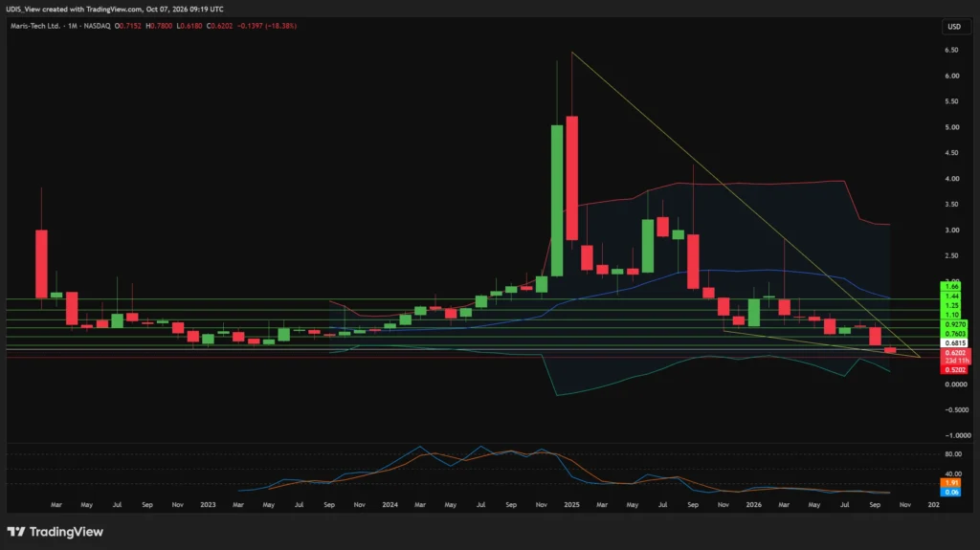Image resolution: width=980 pixels, height=550 pixels.
Task: Select the green 0.9270 price label
Action: tap(954, 325)
